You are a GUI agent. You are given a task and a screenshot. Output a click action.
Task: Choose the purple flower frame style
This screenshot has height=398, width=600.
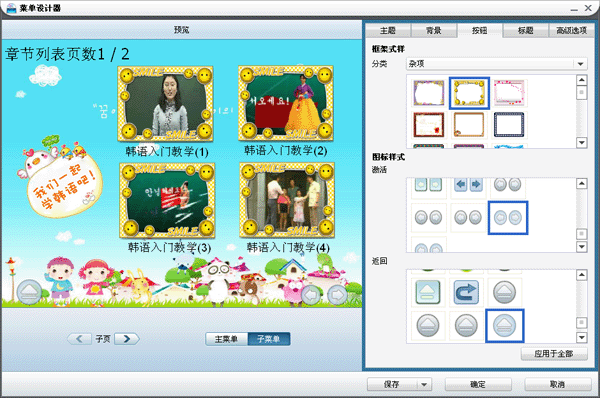pyautogui.click(x=429, y=93)
